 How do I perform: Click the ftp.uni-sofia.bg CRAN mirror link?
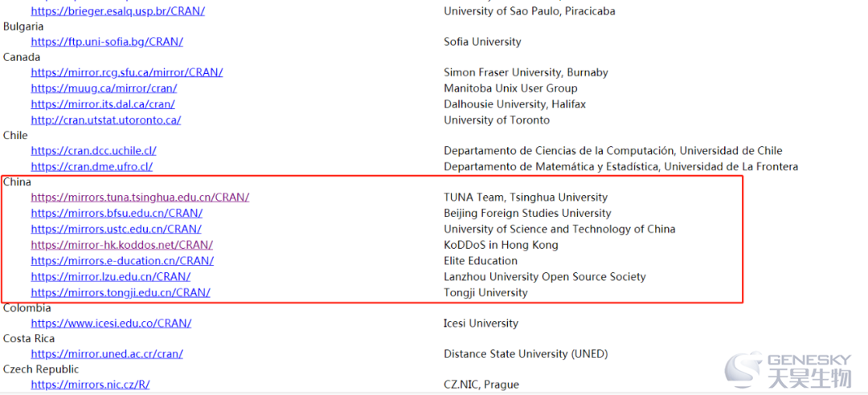click(x=107, y=42)
